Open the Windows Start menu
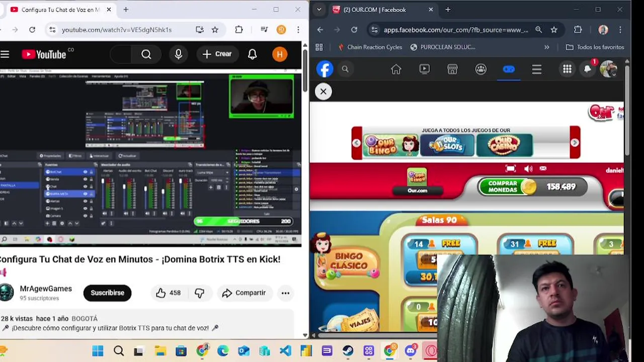The image size is (644, 362). pos(98,351)
